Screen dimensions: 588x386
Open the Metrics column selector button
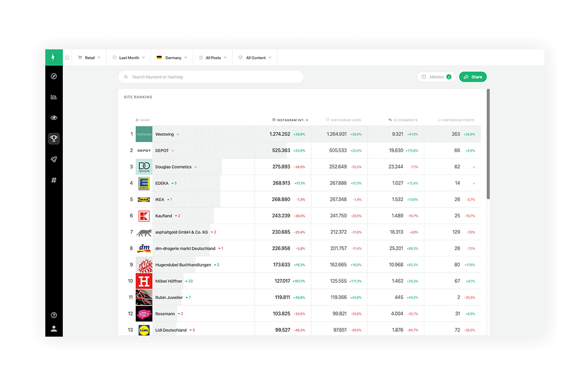coord(436,77)
